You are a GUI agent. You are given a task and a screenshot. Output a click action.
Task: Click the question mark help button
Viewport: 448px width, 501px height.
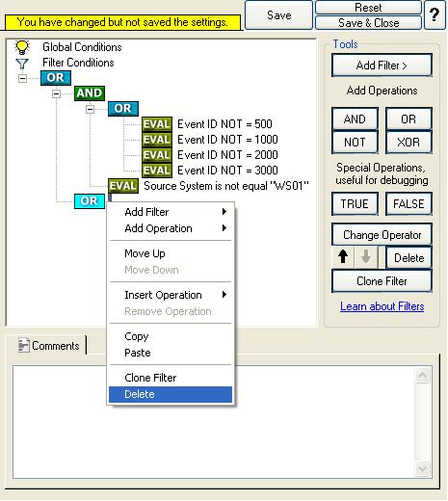pos(435,14)
